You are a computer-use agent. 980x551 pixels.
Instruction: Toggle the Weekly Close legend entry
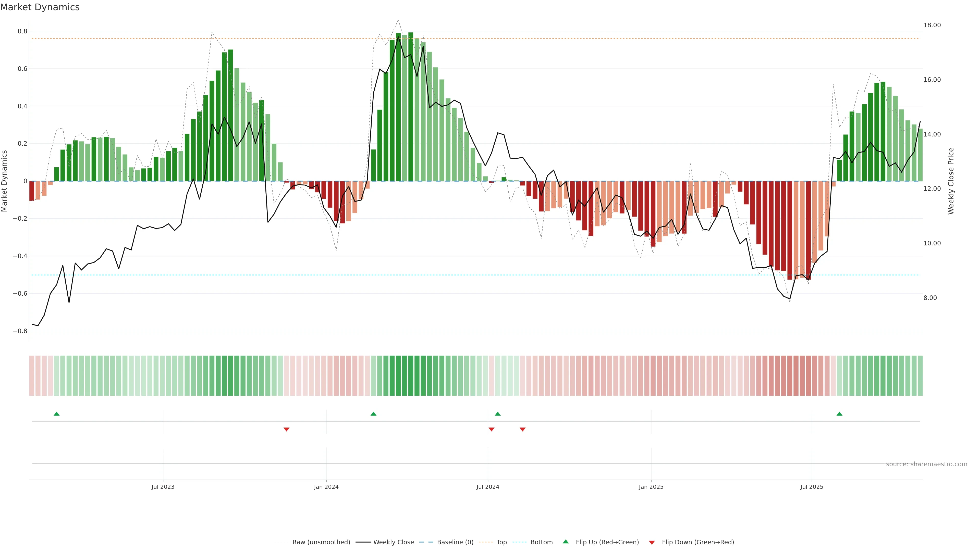click(x=393, y=542)
